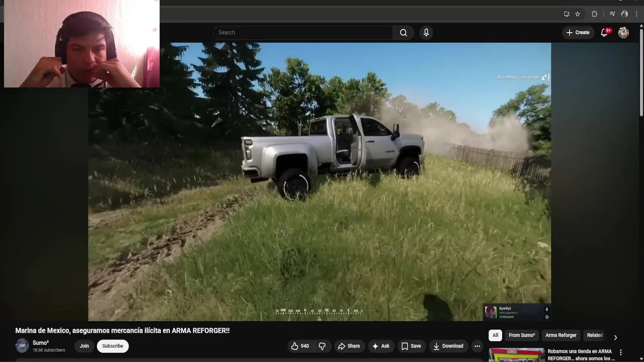Download the video
The image size is (644, 362).
click(448, 346)
